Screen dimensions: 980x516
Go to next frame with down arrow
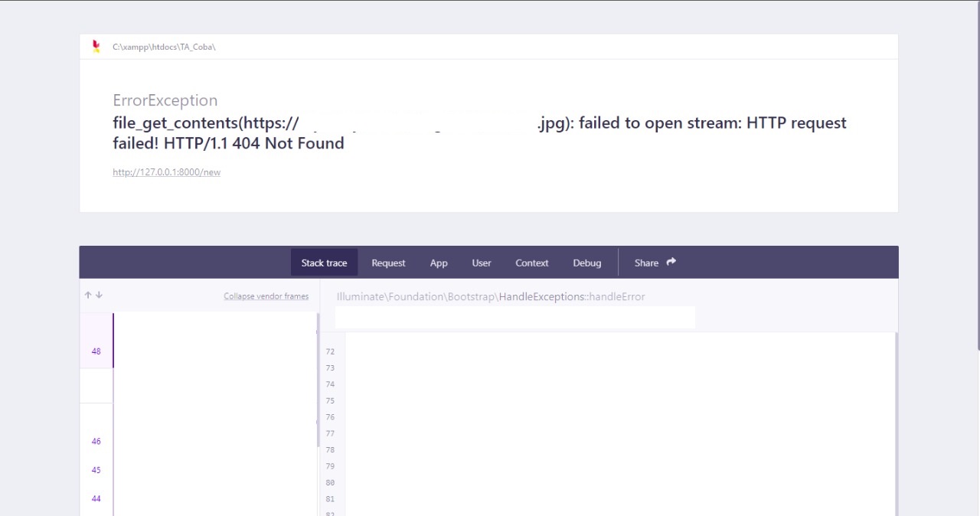click(x=99, y=295)
